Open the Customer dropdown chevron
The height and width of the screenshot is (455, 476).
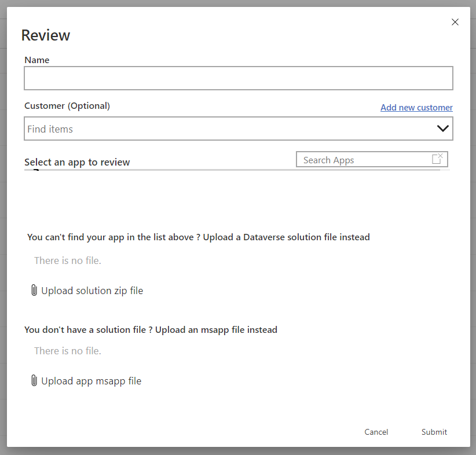point(443,128)
